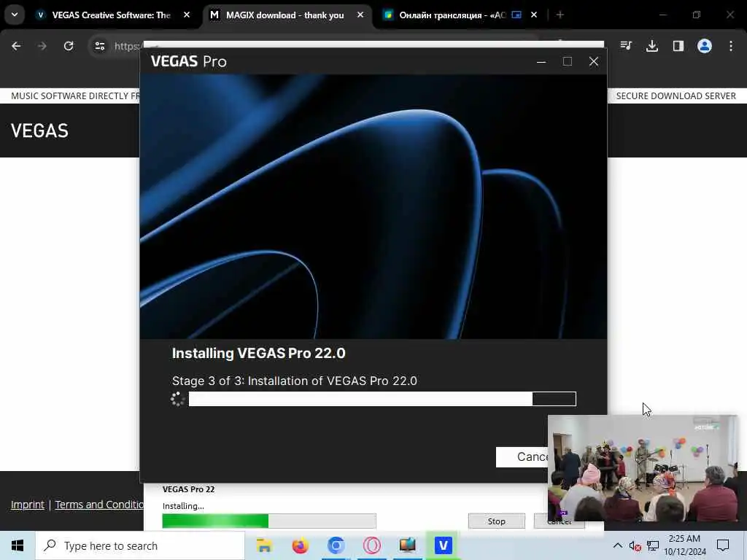Open the Terms and Conditions link
The width and height of the screenshot is (747, 560).
(99, 505)
